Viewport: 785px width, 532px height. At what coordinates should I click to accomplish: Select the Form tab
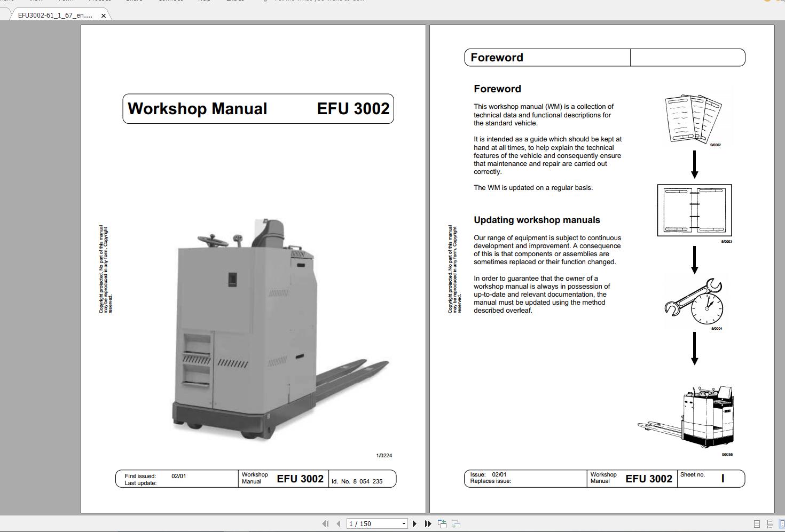pyautogui.click(x=65, y=2)
